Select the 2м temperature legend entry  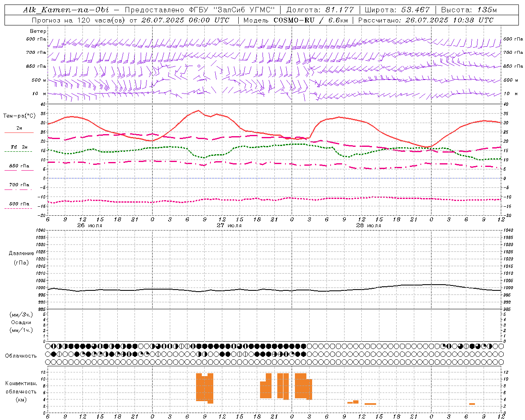[x=19, y=128]
